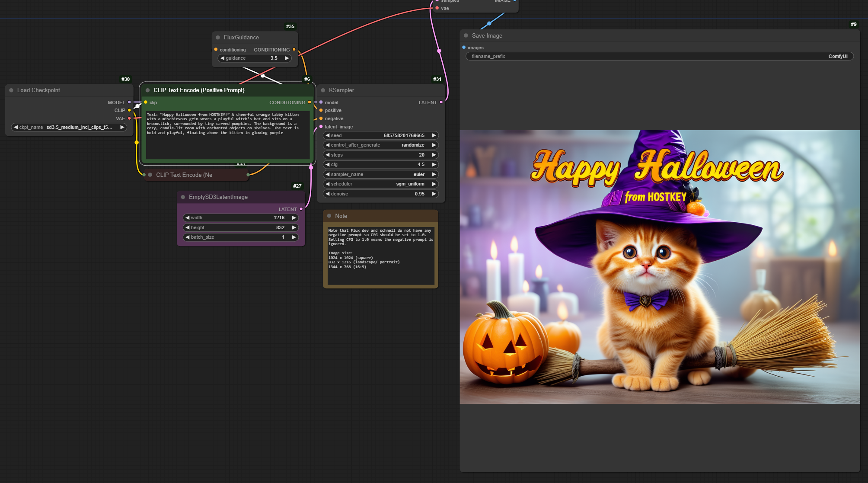Click the KSampler LATENT output socket
The width and height of the screenshot is (868, 483).
click(x=441, y=102)
